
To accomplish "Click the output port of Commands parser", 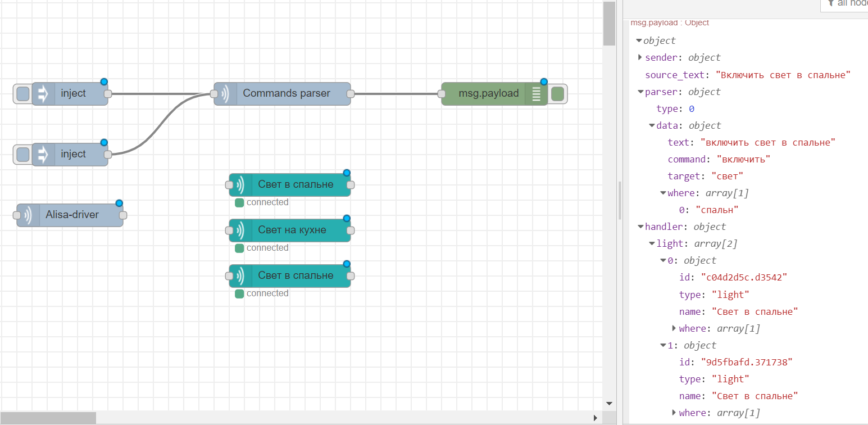I will click(x=351, y=94).
